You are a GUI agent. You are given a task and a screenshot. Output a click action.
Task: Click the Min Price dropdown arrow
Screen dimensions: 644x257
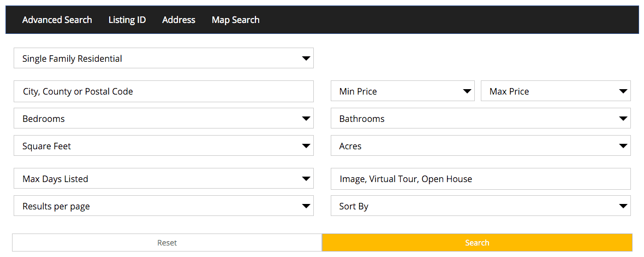click(x=467, y=91)
